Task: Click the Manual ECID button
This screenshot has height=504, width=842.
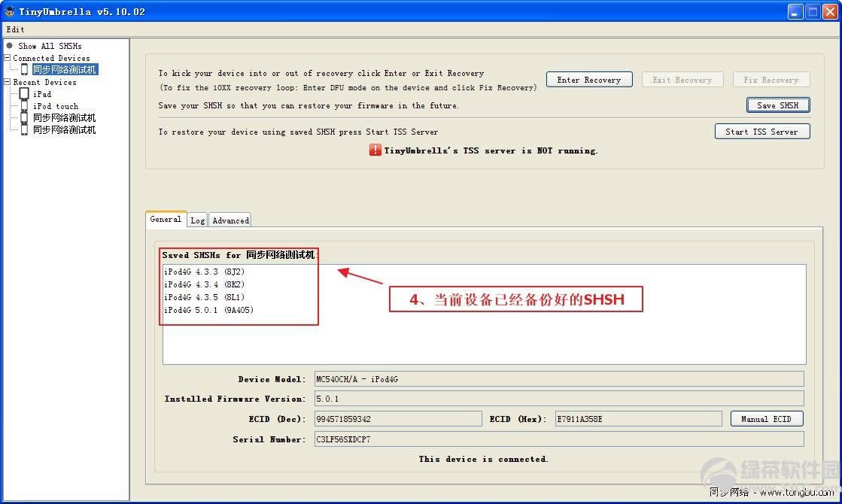Action: tap(766, 419)
